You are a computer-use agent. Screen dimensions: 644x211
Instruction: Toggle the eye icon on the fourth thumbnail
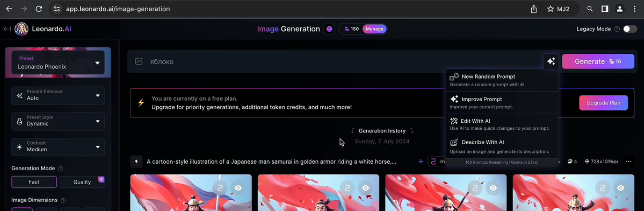[620, 188]
